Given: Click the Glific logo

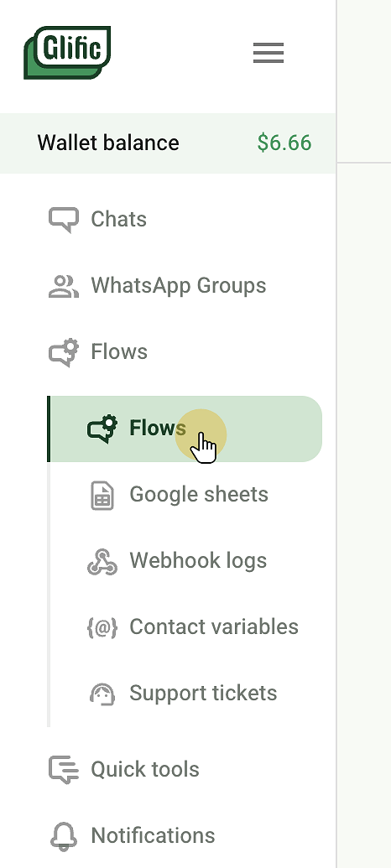Looking at the screenshot, I should click(x=67, y=53).
